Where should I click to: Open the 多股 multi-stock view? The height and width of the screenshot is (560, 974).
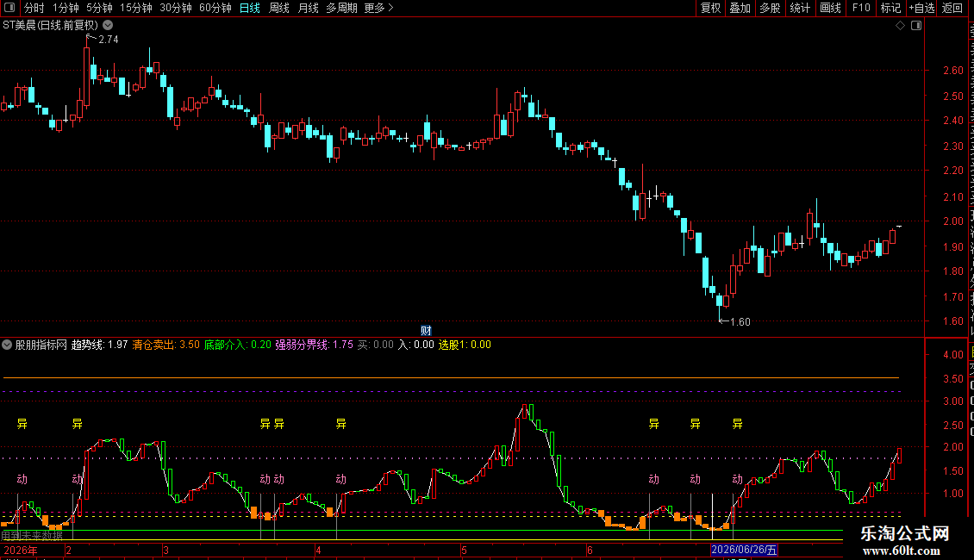770,8
